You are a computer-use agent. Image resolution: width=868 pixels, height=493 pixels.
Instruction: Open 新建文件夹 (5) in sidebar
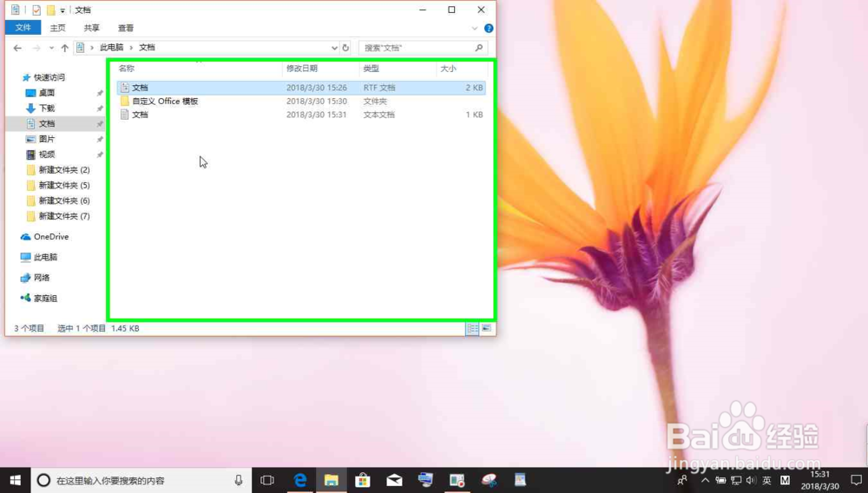pos(63,186)
